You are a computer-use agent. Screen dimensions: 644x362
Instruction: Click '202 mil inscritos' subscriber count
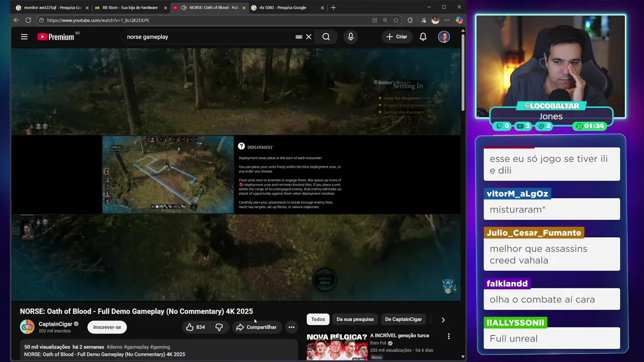coord(55,331)
